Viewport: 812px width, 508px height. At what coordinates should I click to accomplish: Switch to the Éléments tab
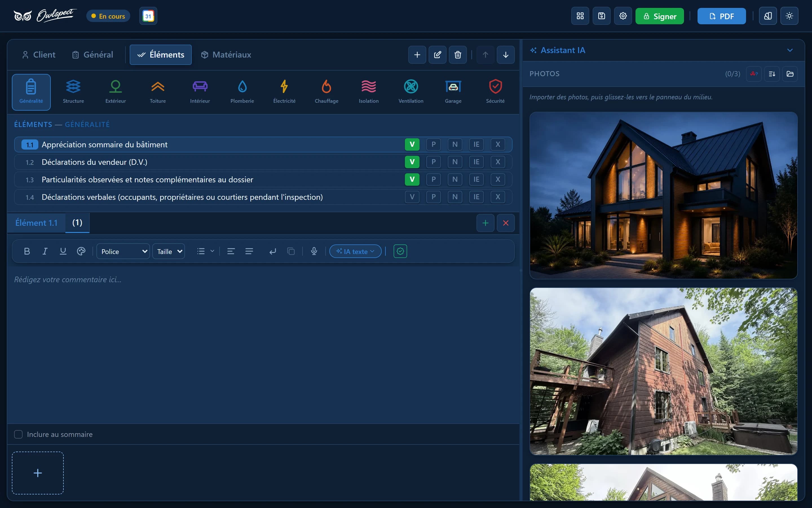point(161,55)
